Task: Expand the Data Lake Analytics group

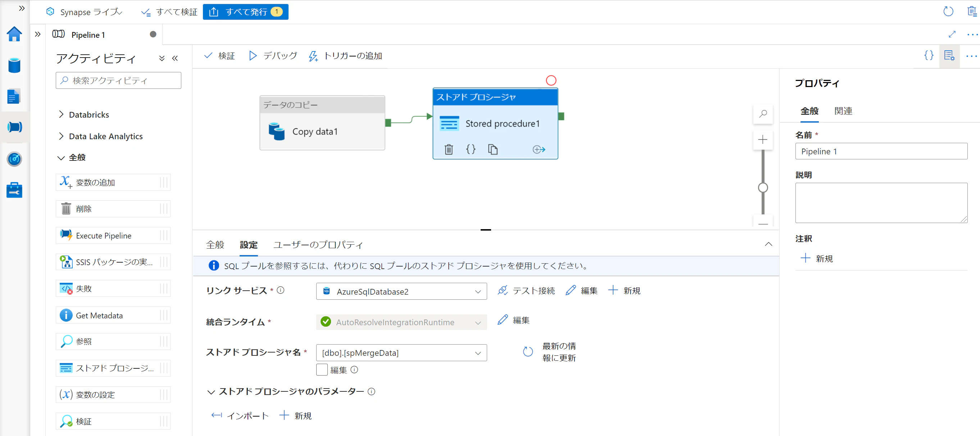Action: click(x=61, y=136)
